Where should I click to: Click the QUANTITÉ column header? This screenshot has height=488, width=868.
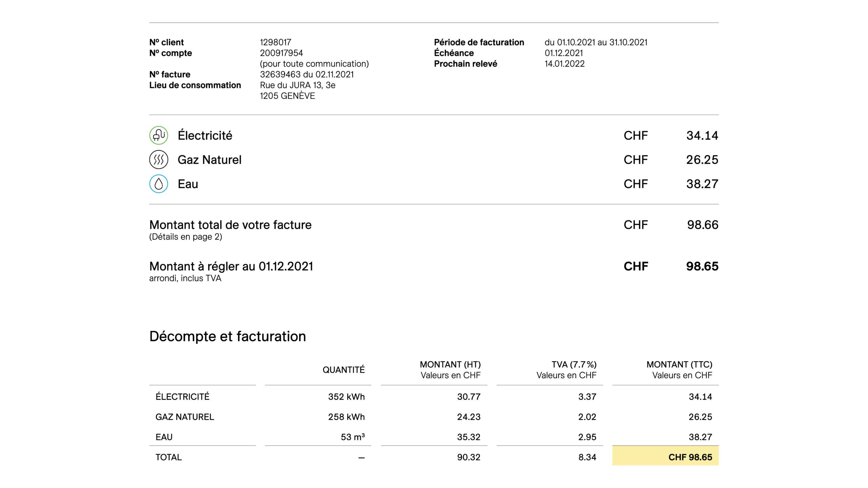343,370
